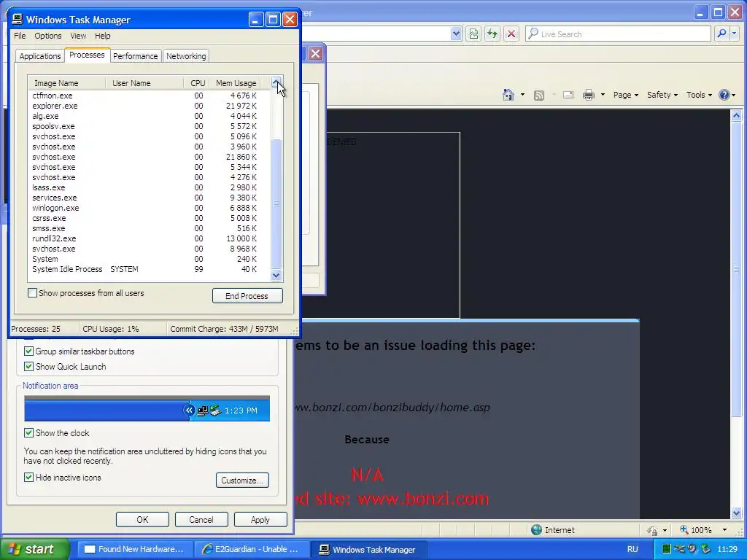Screen dimensions: 747x560
Task: Open the Print dropdown arrow
Action: pos(603,95)
